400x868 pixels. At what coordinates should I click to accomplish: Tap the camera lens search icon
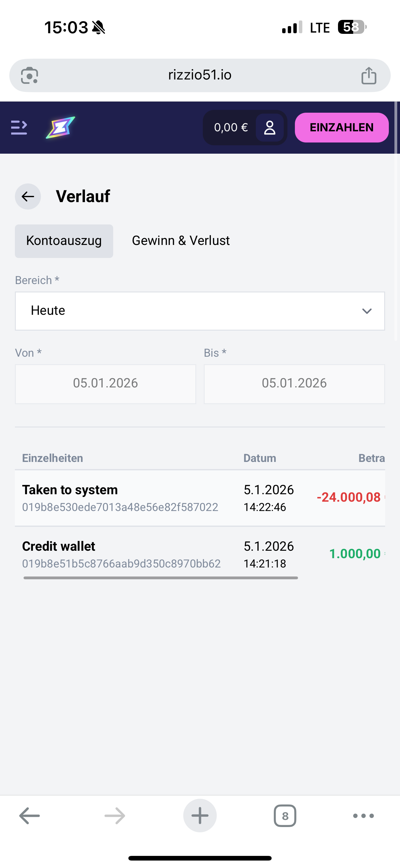tap(30, 75)
